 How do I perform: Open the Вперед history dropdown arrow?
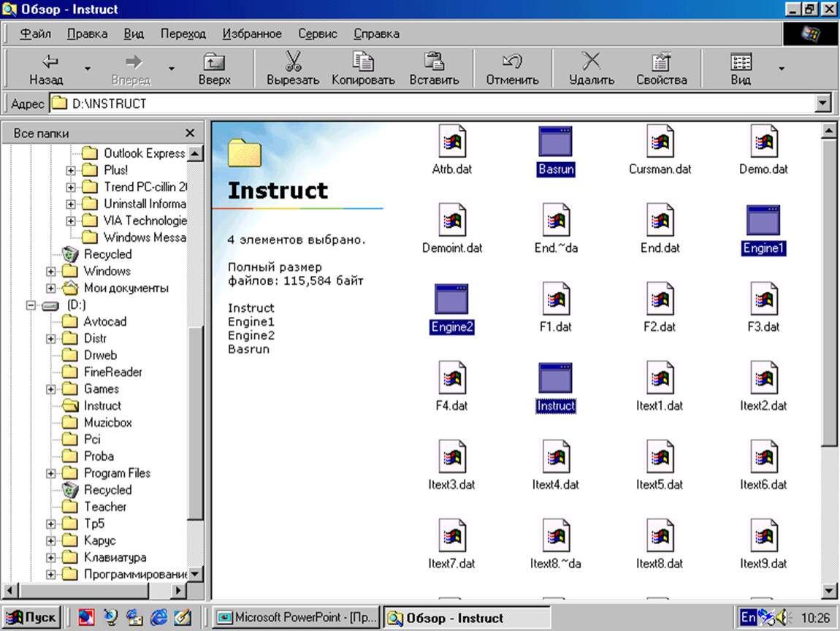[172, 69]
